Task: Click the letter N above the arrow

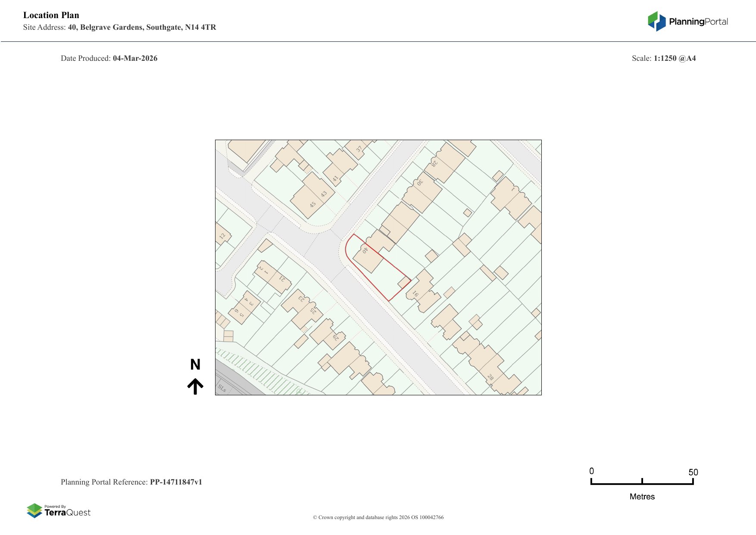Action: click(195, 365)
